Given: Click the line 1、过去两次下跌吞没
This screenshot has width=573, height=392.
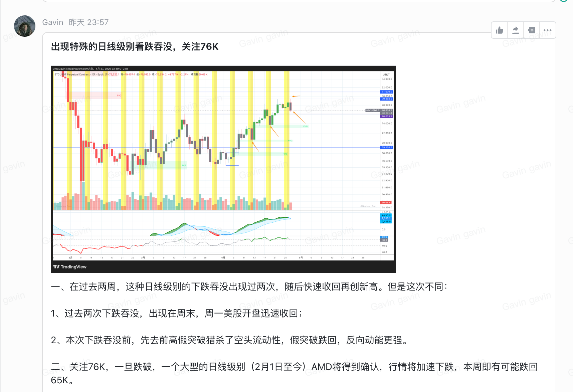Looking at the screenshot, I should click(177, 314).
